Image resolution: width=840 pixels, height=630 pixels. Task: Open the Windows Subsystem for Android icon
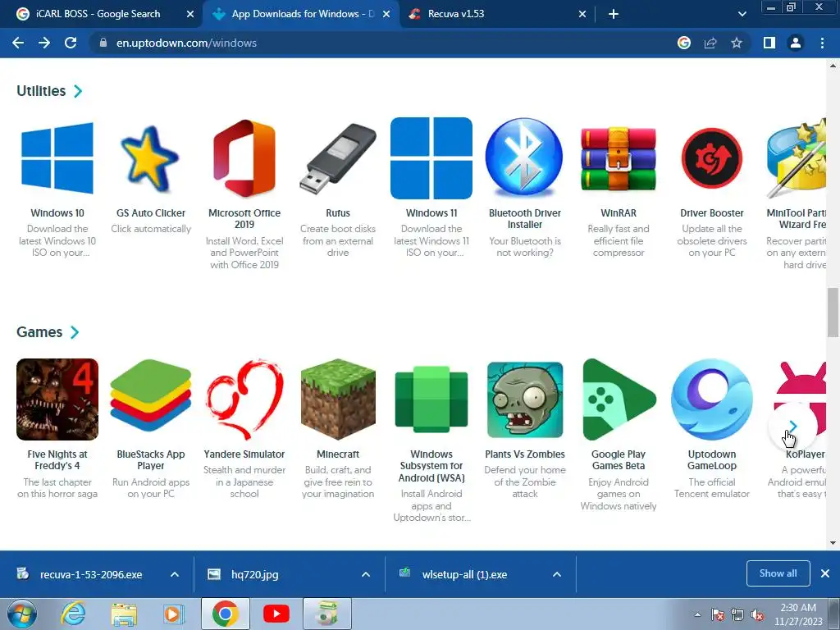click(431, 399)
